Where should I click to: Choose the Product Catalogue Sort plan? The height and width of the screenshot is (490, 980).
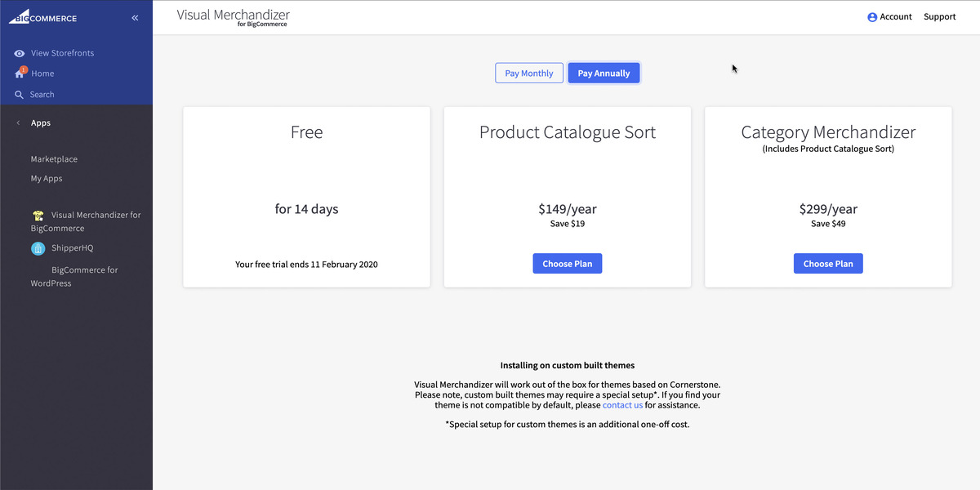coord(568,264)
